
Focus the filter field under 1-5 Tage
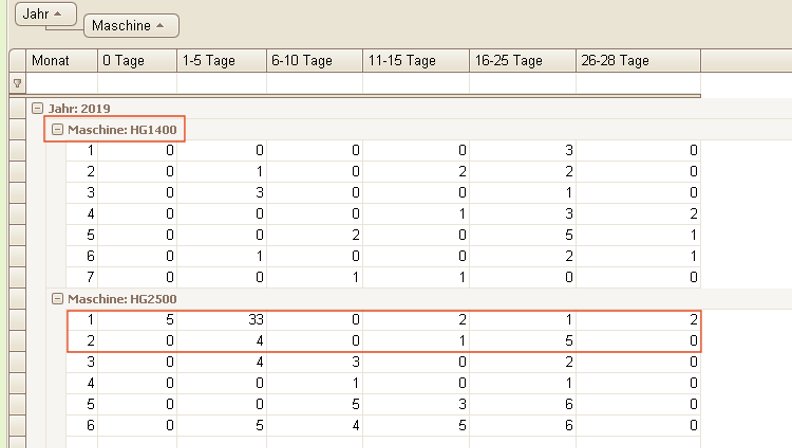pyautogui.click(x=221, y=83)
